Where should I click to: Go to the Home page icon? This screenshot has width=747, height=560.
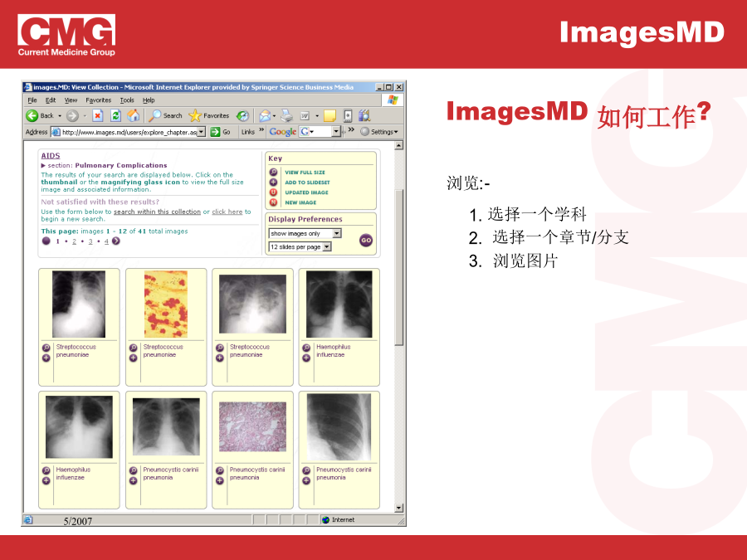(x=134, y=115)
